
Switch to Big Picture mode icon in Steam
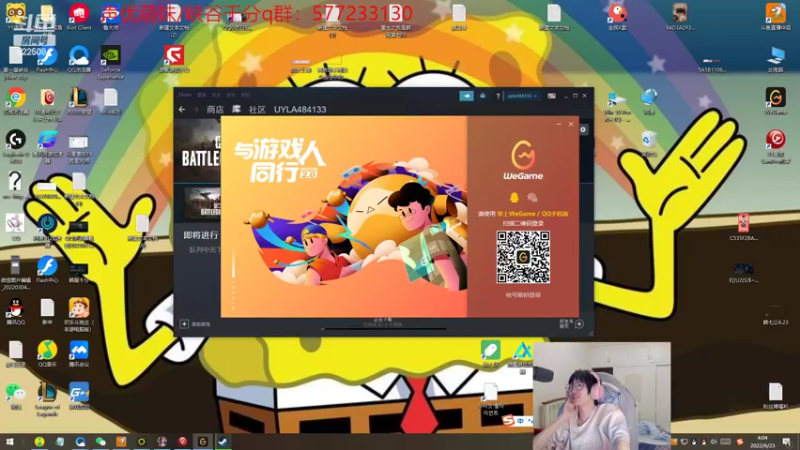[x=552, y=95]
